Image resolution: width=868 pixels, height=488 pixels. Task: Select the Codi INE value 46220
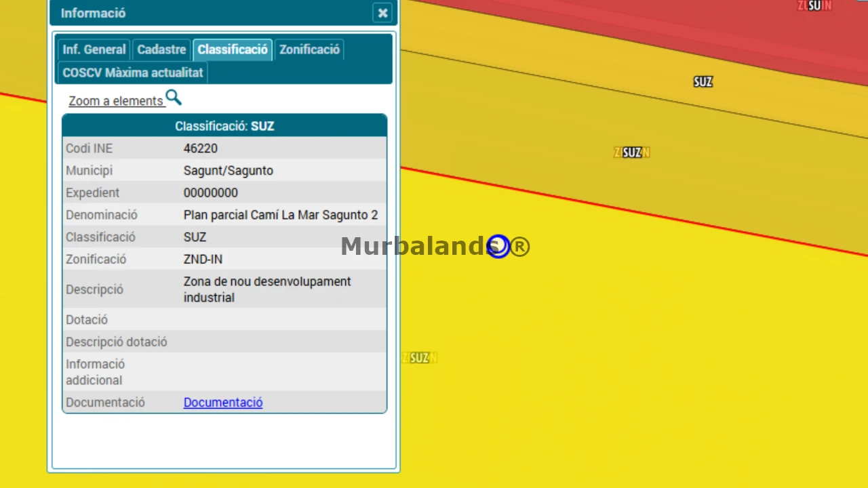[x=201, y=148]
